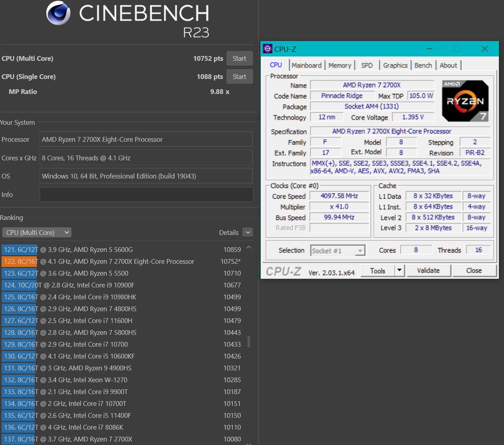504x445 pixels.
Task: Open the CPU (Multi Core) ranking dropdown
Action: coord(37,232)
